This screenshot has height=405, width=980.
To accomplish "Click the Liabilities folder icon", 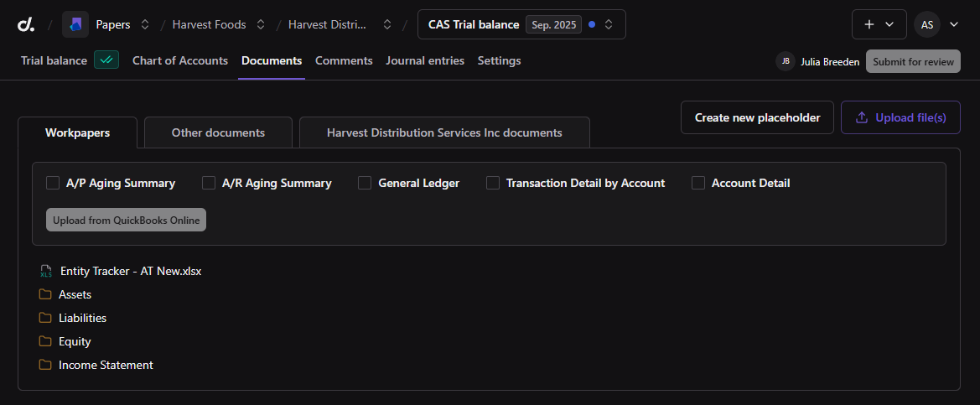I will click(x=45, y=318).
